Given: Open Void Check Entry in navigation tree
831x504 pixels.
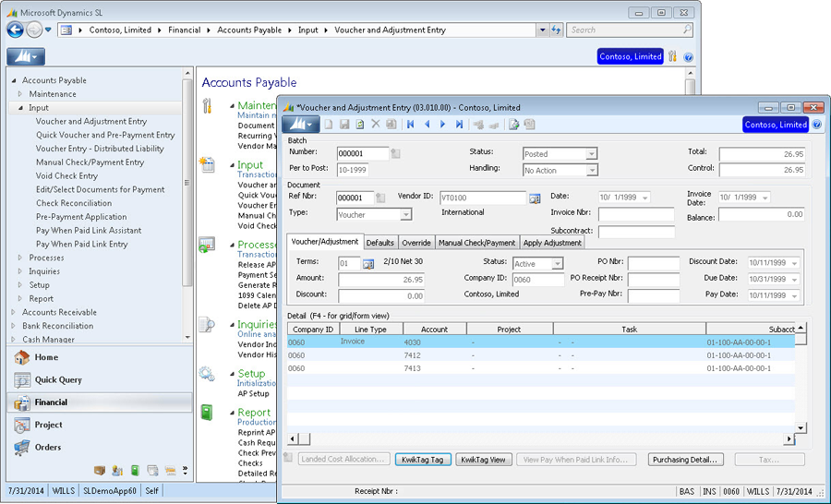Looking at the screenshot, I should pyautogui.click(x=66, y=175).
